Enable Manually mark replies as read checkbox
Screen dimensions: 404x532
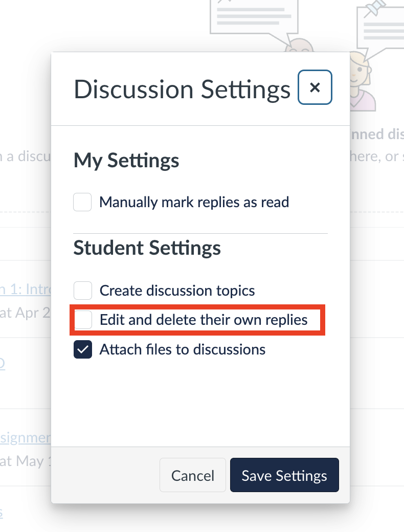coord(82,202)
